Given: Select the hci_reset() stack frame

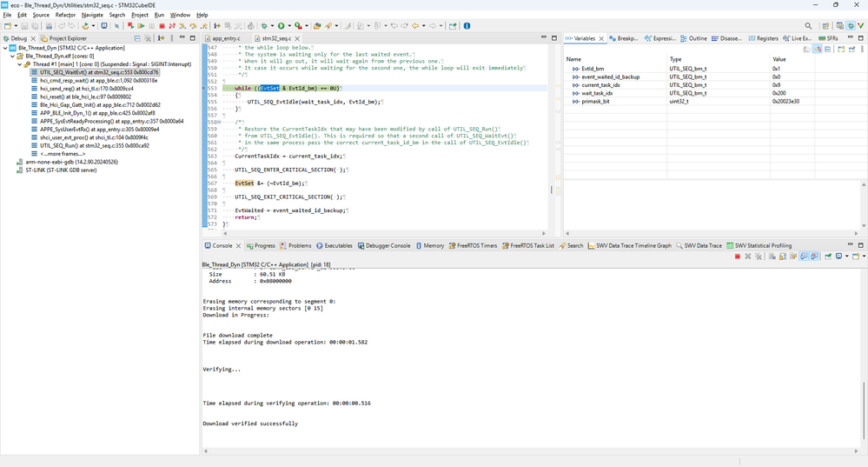Looking at the screenshot, I should [x=85, y=97].
